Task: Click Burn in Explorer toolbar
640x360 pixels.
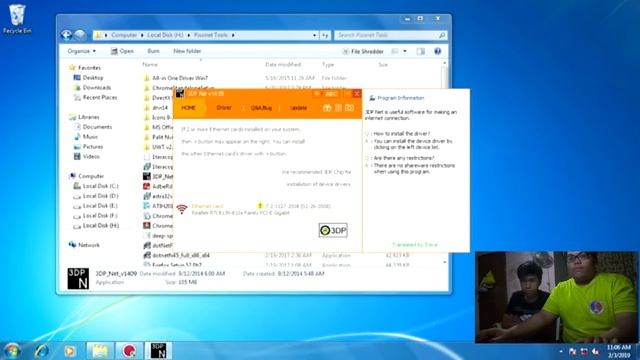Action: pyautogui.click(x=153, y=51)
